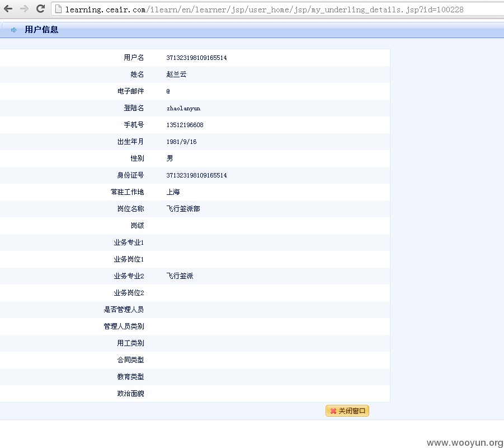Click the 合同类型 label

(x=130, y=360)
